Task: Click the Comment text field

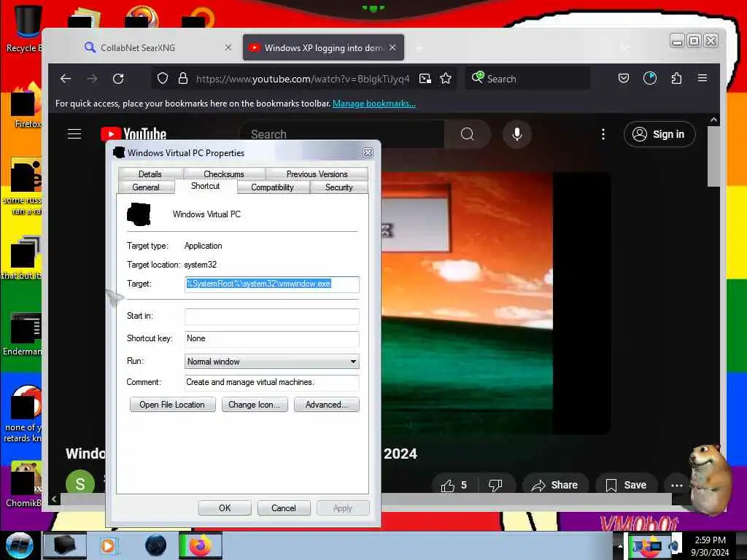Action: (271, 382)
